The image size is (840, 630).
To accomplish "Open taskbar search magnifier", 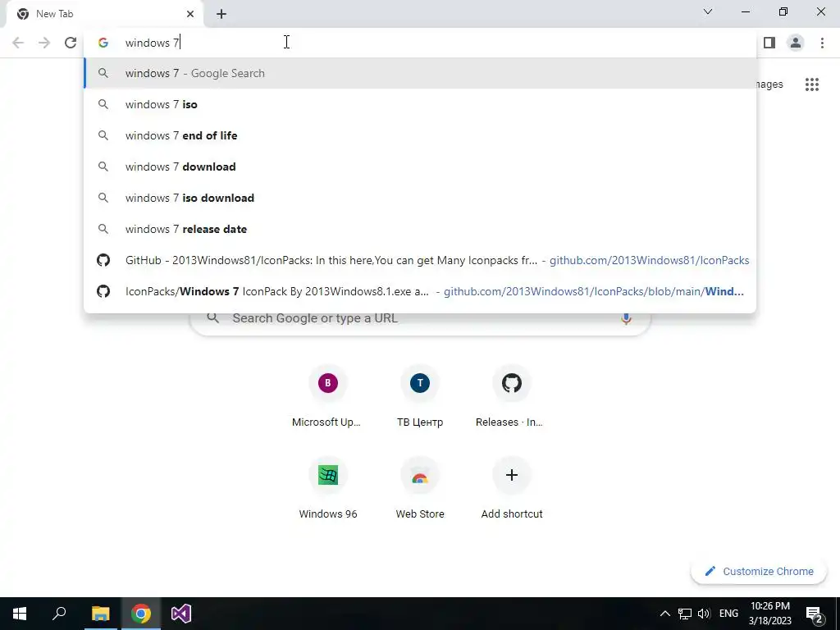I will click(x=59, y=614).
